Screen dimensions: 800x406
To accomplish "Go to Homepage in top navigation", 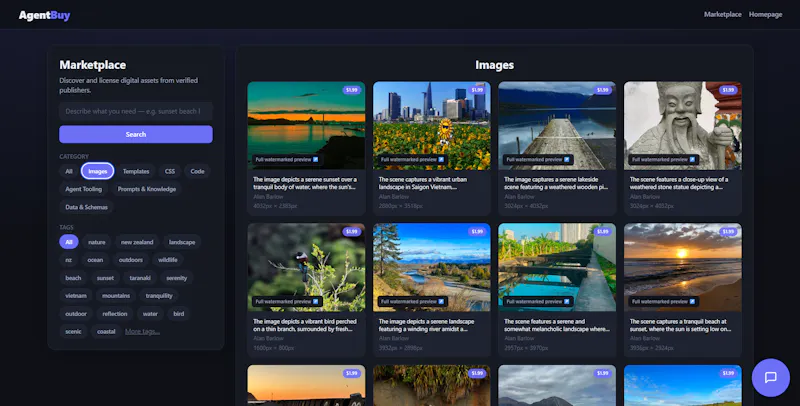I will tap(765, 14).
